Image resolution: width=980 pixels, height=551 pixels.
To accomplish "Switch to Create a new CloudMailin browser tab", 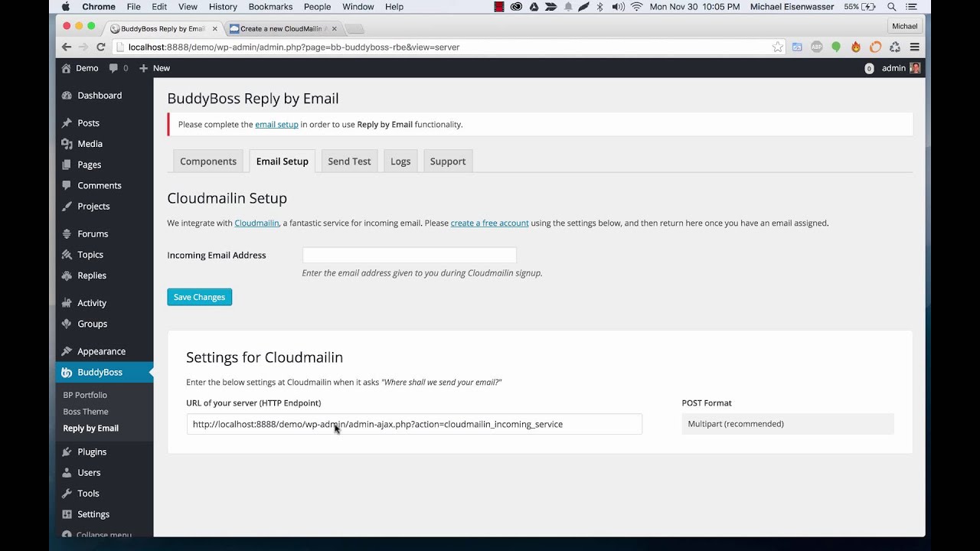I will [281, 28].
